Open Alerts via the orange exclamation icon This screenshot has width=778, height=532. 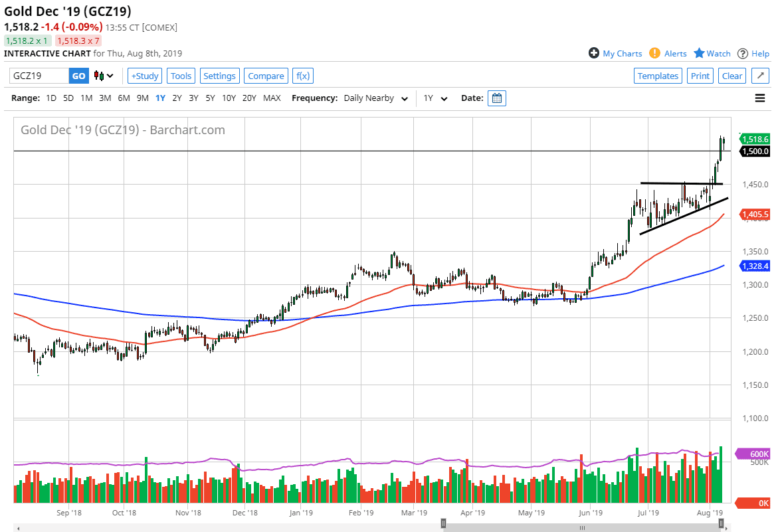tap(654, 53)
